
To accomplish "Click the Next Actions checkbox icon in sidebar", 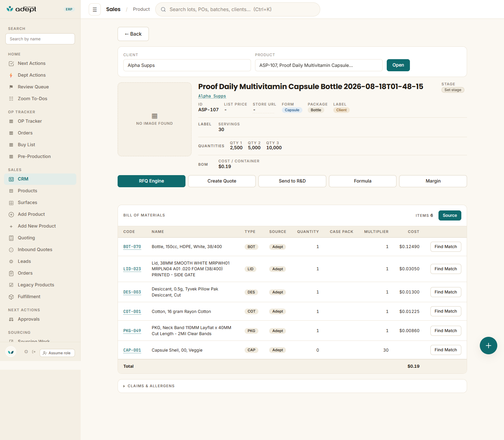I will (x=11, y=64).
